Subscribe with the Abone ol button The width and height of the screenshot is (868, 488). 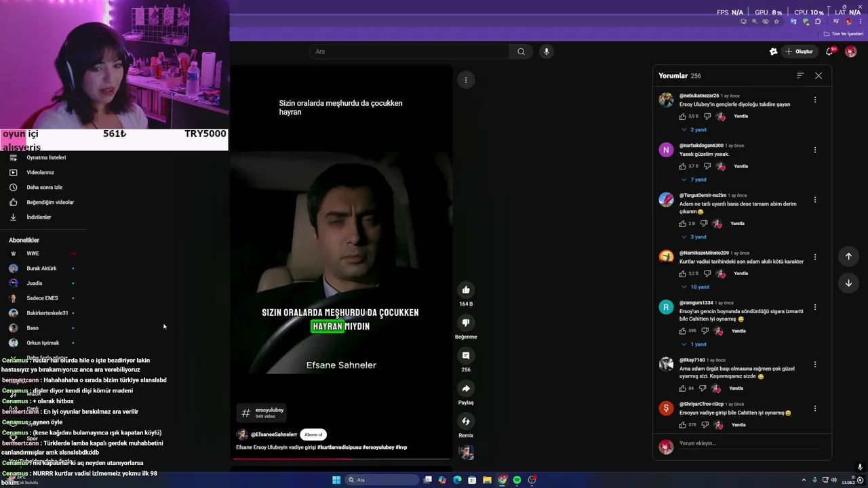click(x=313, y=434)
